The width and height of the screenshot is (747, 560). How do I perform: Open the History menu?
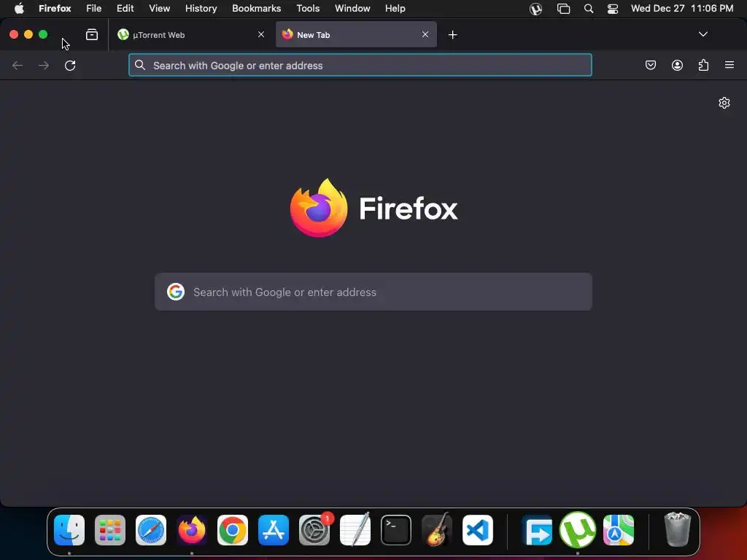[201, 9]
